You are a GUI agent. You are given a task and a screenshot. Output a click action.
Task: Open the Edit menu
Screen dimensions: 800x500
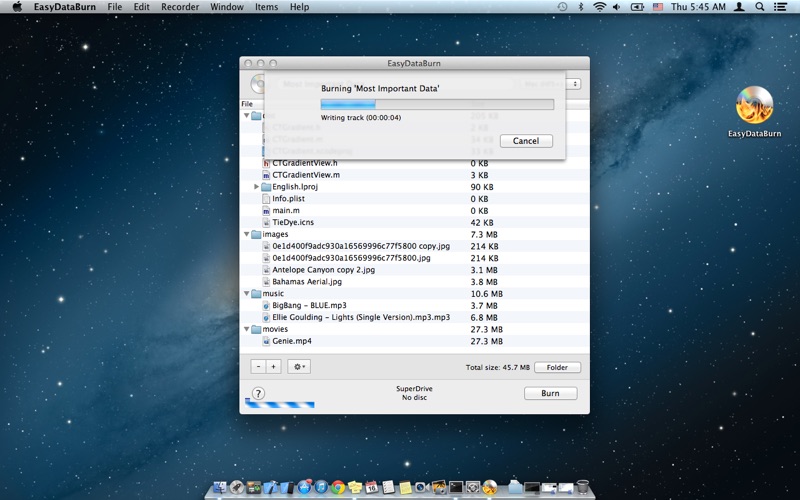(141, 7)
